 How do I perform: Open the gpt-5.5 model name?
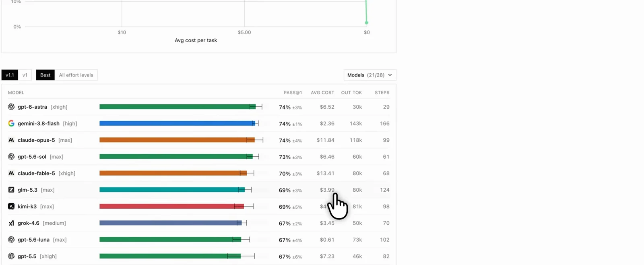click(27, 256)
